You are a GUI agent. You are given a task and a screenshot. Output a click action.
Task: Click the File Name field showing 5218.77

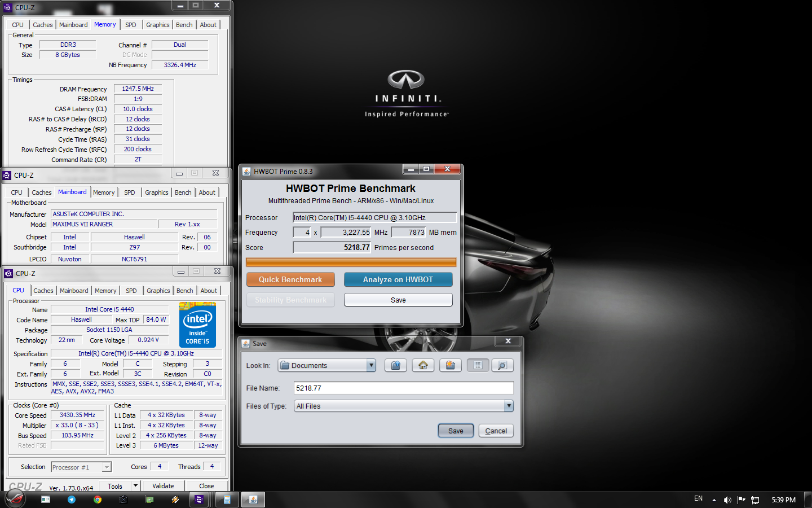(403, 388)
